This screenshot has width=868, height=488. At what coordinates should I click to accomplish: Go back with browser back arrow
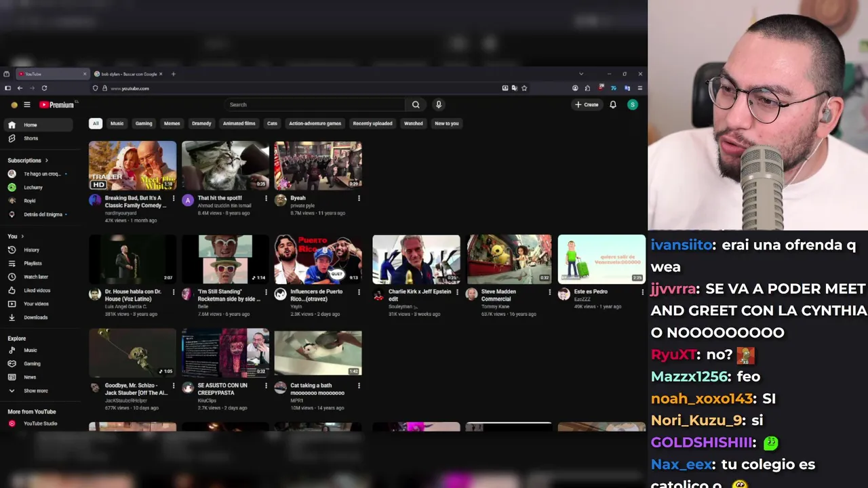coord(20,88)
